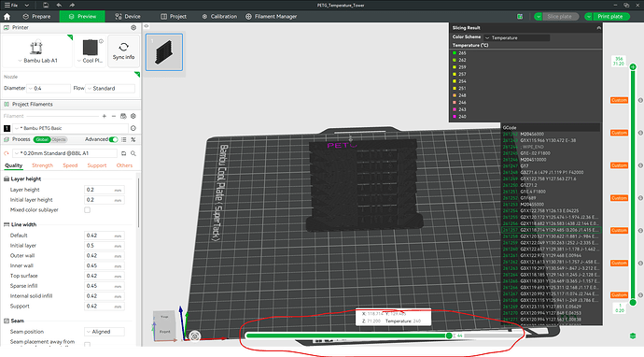
Task: Select the Objects process mode
Action: (59, 139)
